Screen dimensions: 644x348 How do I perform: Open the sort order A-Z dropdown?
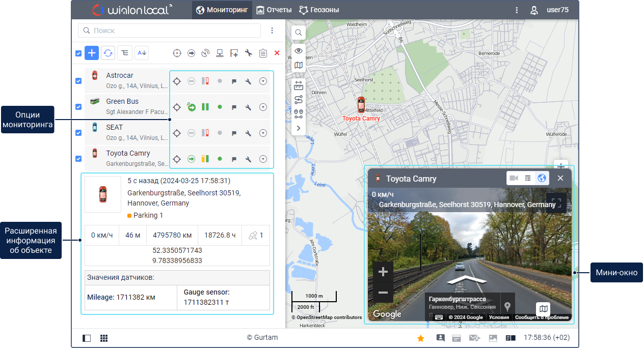pos(142,53)
